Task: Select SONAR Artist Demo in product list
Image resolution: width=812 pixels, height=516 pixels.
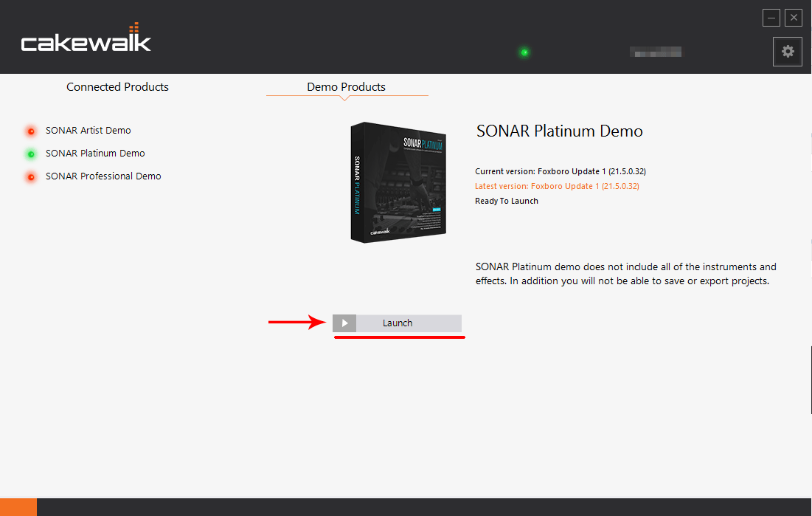Action: point(88,131)
